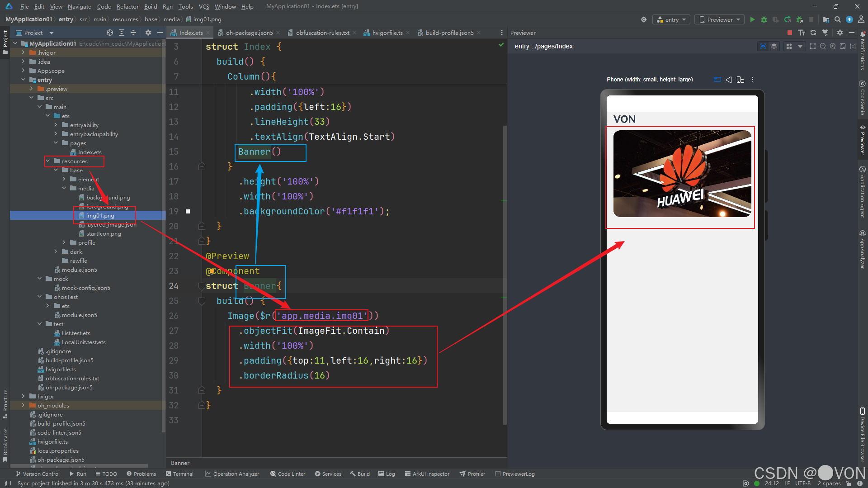Open the Problems tool window
The height and width of the screenshot is (488, 868).
point(141,474)
